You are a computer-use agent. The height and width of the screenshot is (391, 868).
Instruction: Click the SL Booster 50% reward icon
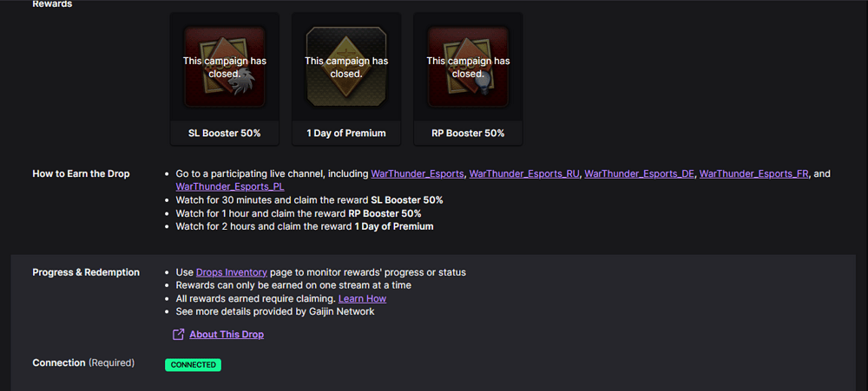click(224, 67)
